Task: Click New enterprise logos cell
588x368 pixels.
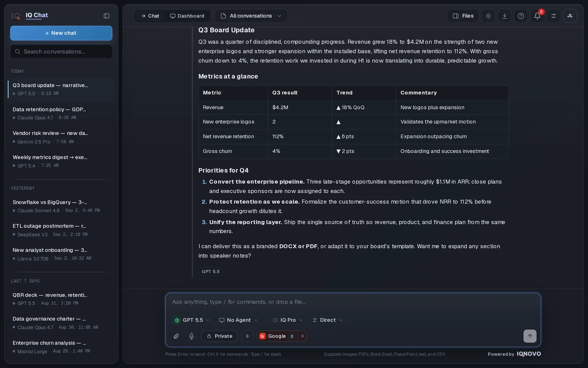Action: [233, 122]
